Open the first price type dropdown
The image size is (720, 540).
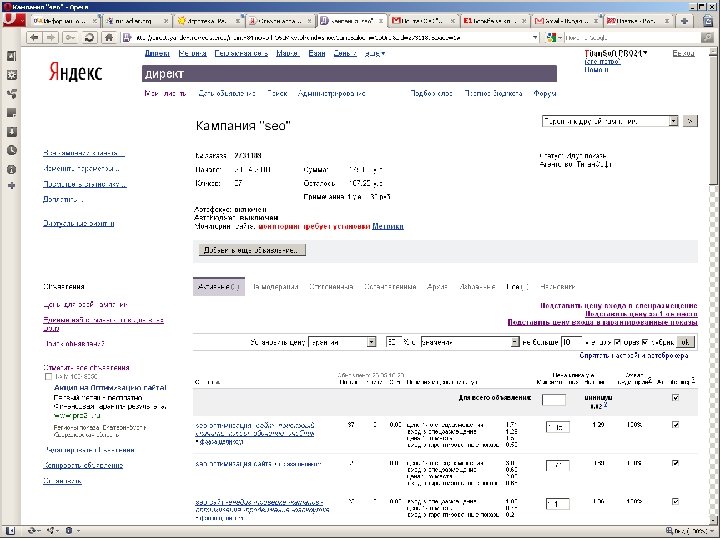tap(343, 342)
